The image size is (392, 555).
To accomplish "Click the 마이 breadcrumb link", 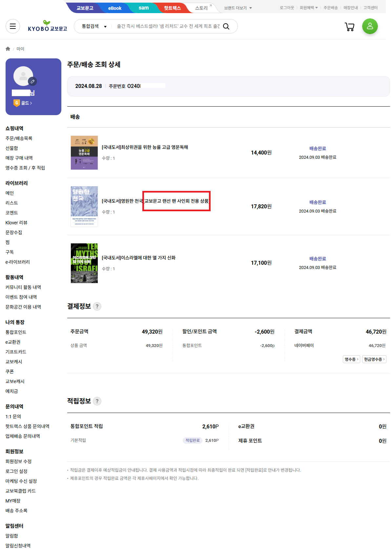I will (20, 49).
